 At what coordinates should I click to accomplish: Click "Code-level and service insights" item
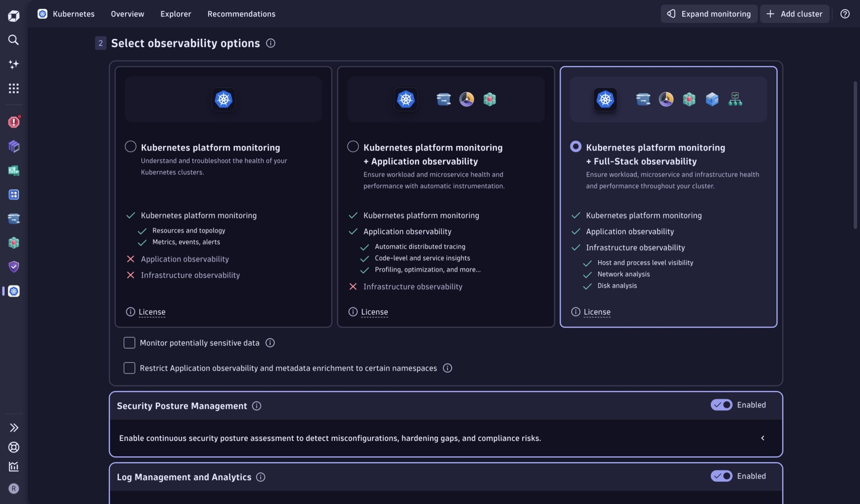(x=423, y=258)
